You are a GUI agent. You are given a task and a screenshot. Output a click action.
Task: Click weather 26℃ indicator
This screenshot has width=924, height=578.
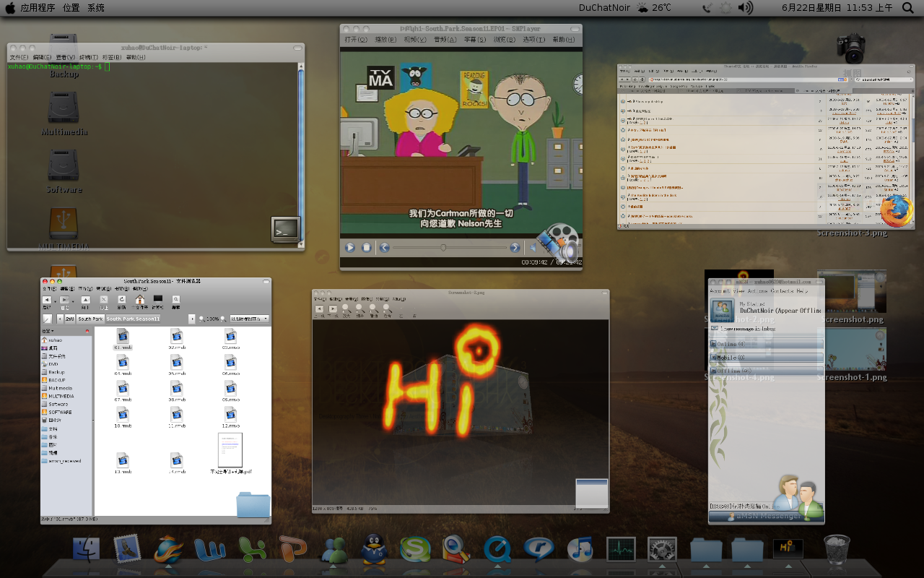coord(654,8)
